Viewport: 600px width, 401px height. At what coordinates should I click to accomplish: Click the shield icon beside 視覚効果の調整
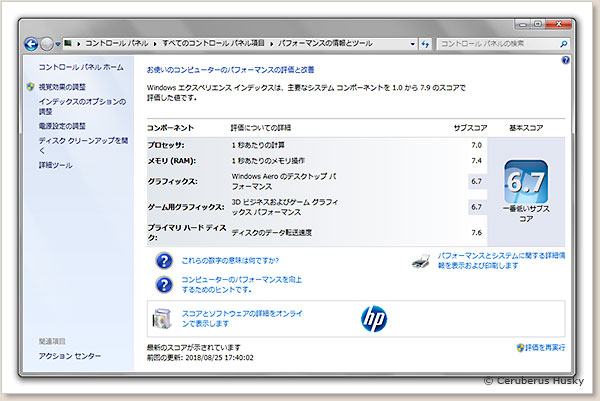[31, 87]
